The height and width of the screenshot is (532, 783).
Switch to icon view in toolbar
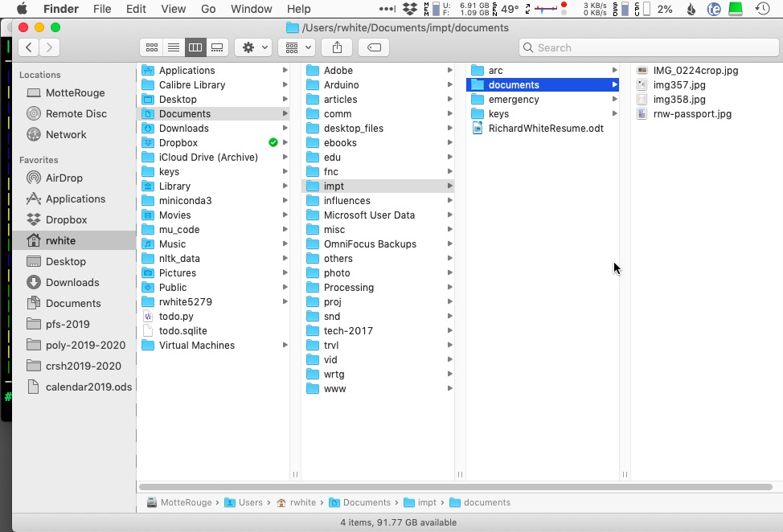pyautogui.click(x=151, y=47)
